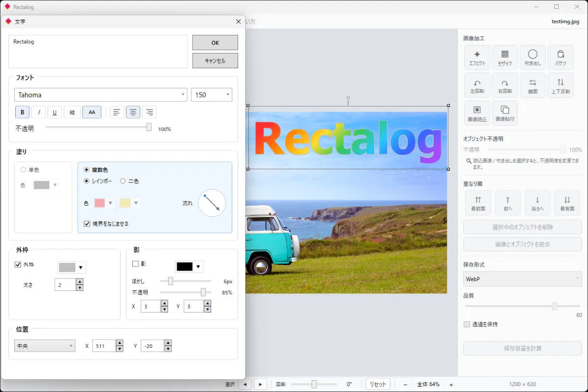Rotate image right with 右回転
This screenshot has height=392, width=588.
505,85
